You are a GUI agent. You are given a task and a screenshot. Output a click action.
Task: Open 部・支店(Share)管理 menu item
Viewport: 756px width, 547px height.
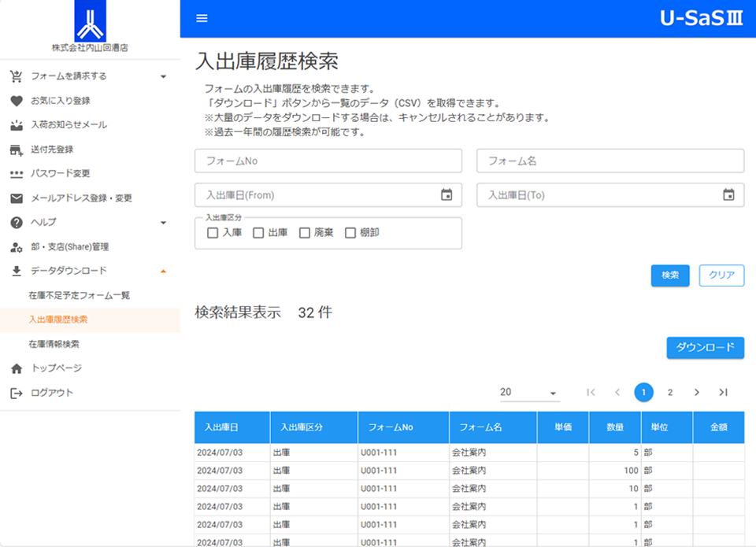pos(90,247)
